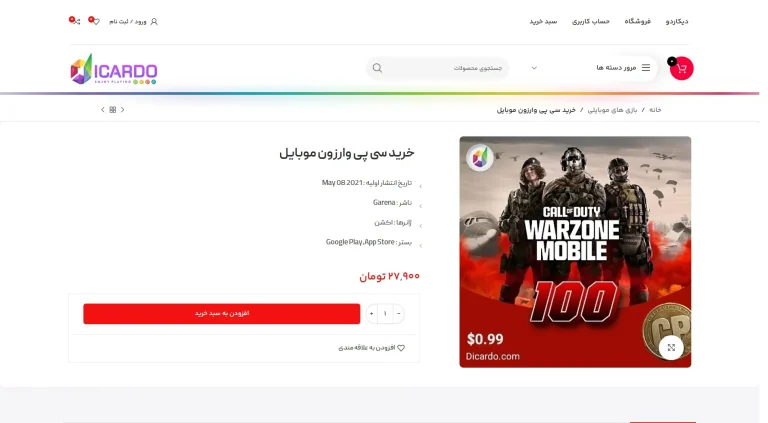
Task: Click the user login/register icon
Action: 154,22
